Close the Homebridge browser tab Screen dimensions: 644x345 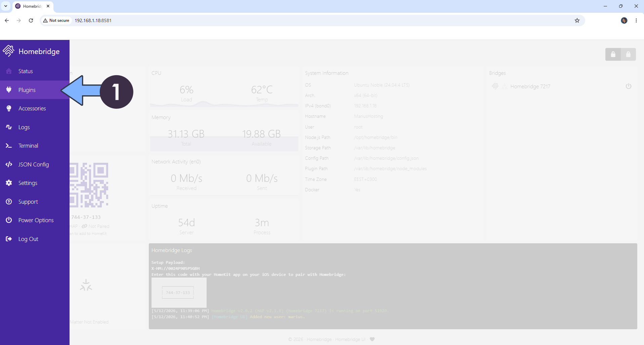point(48,6)
